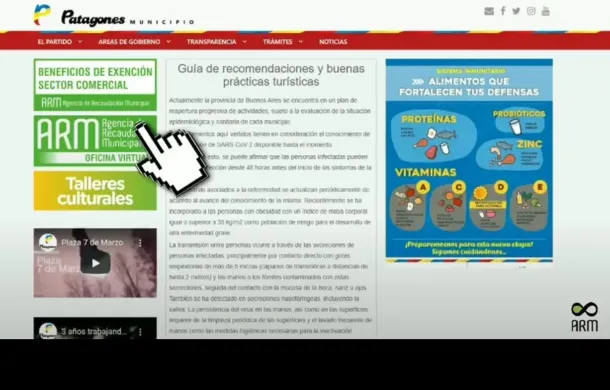Viewport: 610px width, 390px height.
Task: Open the Twitter icon link
Action: [x=516, y=11]
